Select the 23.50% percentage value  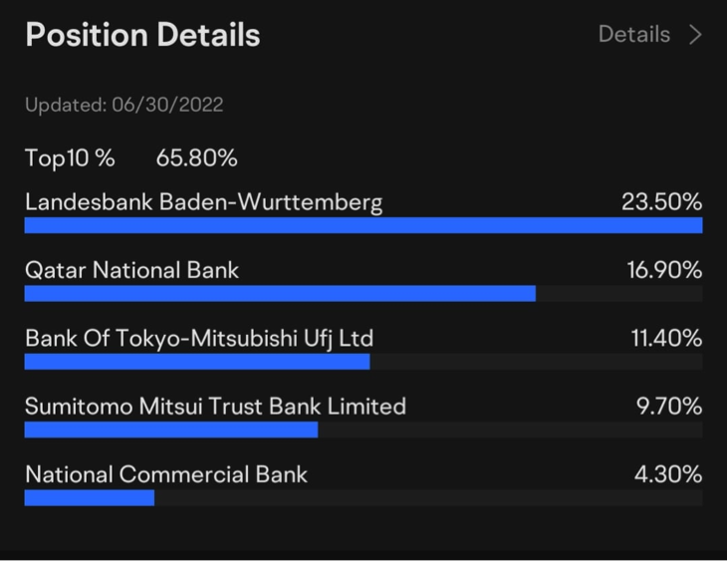click(662, 202)
